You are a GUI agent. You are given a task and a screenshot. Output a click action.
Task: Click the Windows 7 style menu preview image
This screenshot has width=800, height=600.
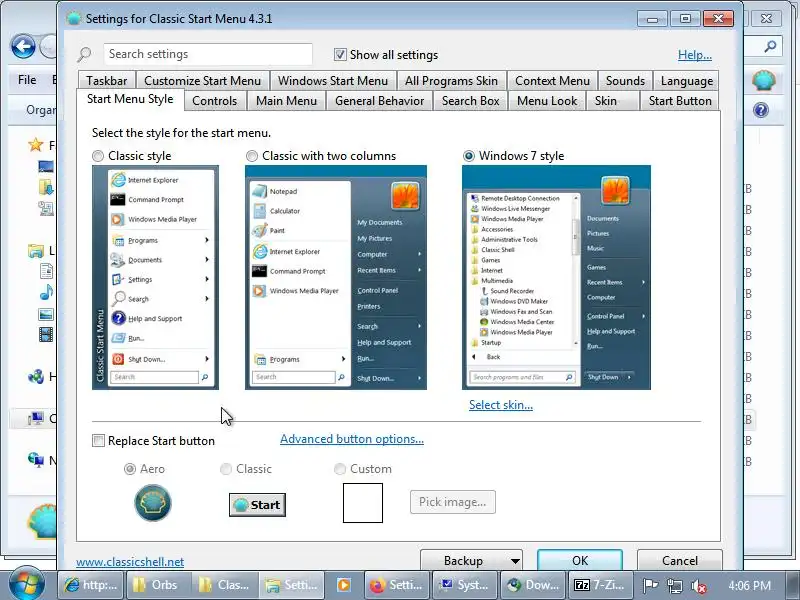coord(556,277)
